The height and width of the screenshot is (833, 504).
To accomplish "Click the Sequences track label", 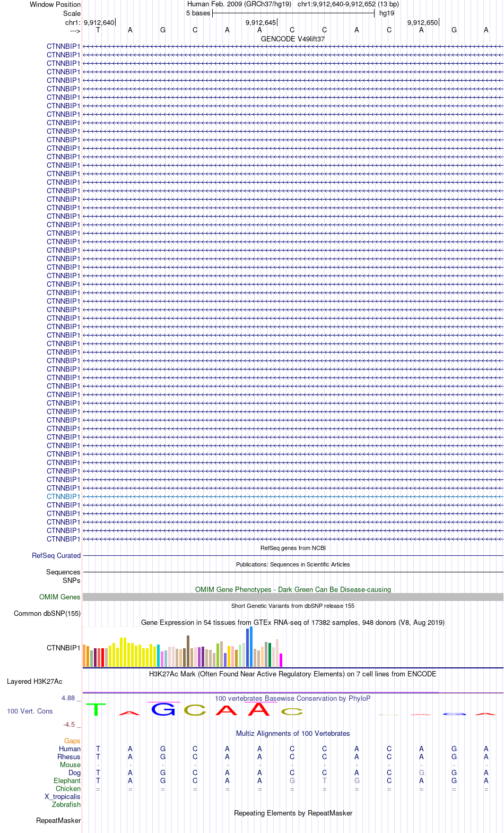I will point(63,572).
